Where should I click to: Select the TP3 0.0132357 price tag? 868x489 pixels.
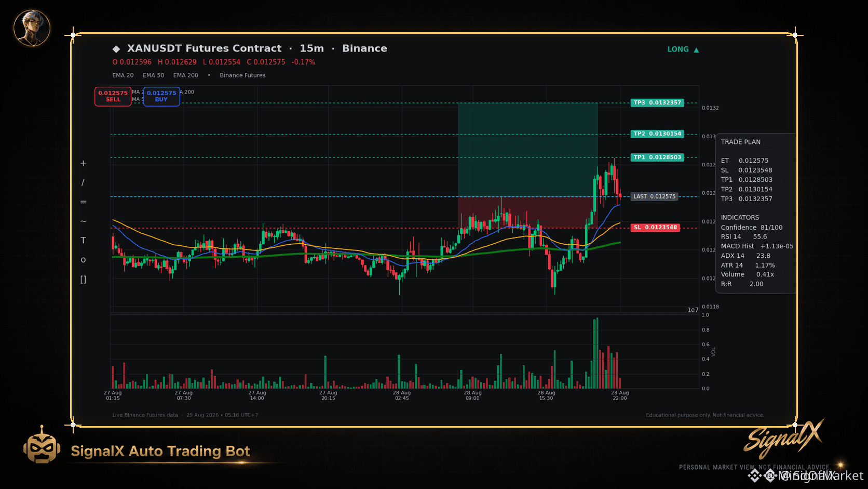click(x=657, y=103)
